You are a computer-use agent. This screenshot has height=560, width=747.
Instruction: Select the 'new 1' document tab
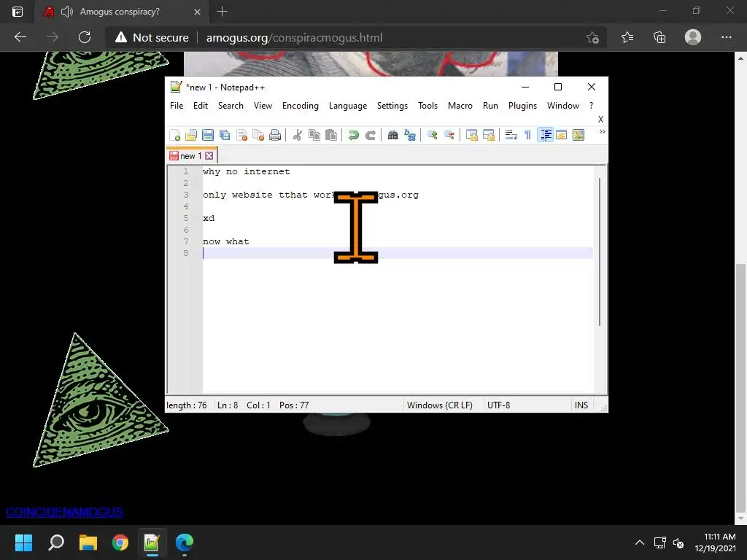pos(190,156)
